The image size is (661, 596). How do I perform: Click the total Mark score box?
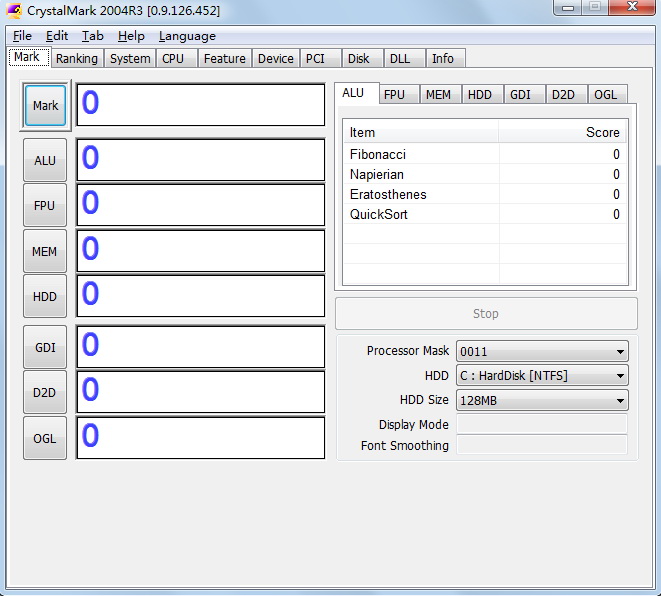click(x=201, y=105)
